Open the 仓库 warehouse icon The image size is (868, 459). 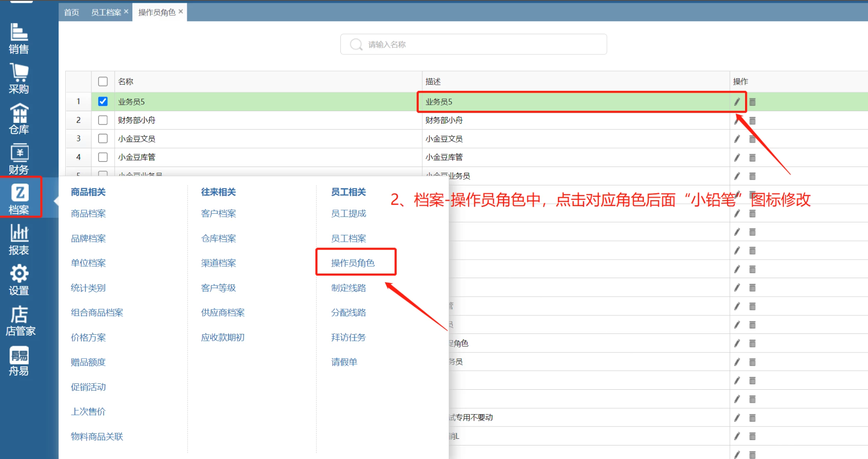(x=19, y=119)
